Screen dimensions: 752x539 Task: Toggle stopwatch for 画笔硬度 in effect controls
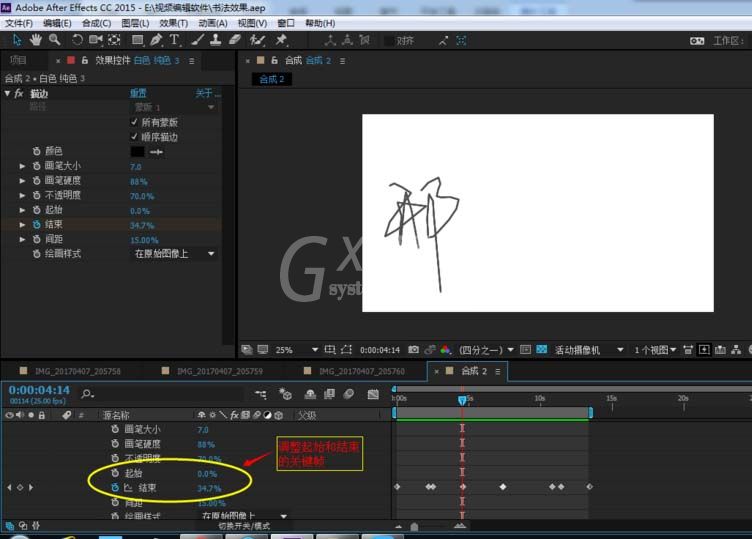(36, 181)
